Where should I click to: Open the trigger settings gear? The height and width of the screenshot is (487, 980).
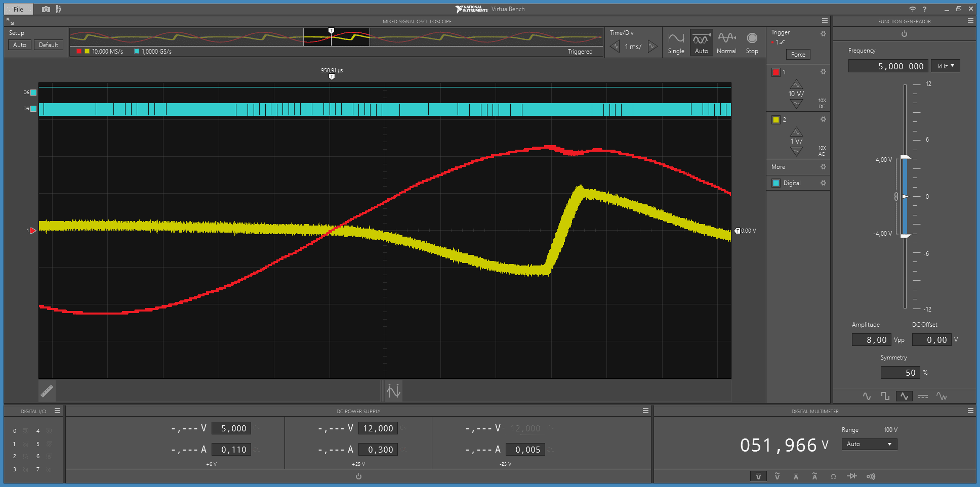coord(823,33)
